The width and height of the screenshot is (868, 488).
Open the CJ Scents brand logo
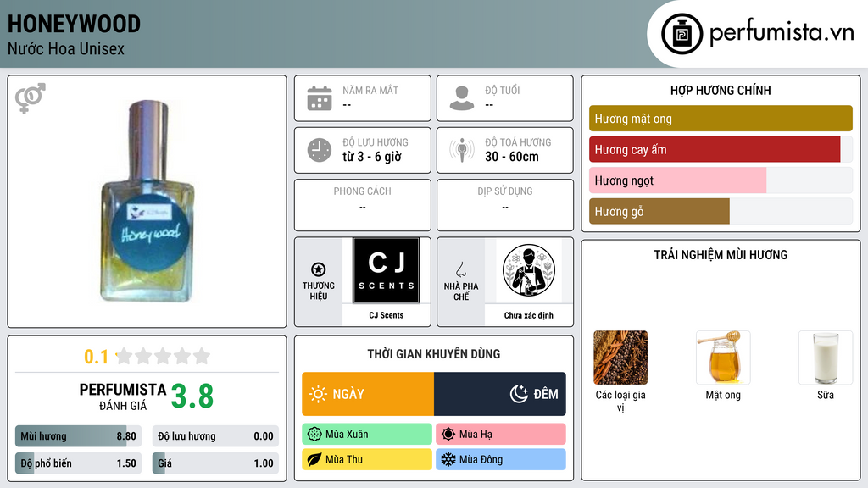pyautogui.click(x=387, y=270)
